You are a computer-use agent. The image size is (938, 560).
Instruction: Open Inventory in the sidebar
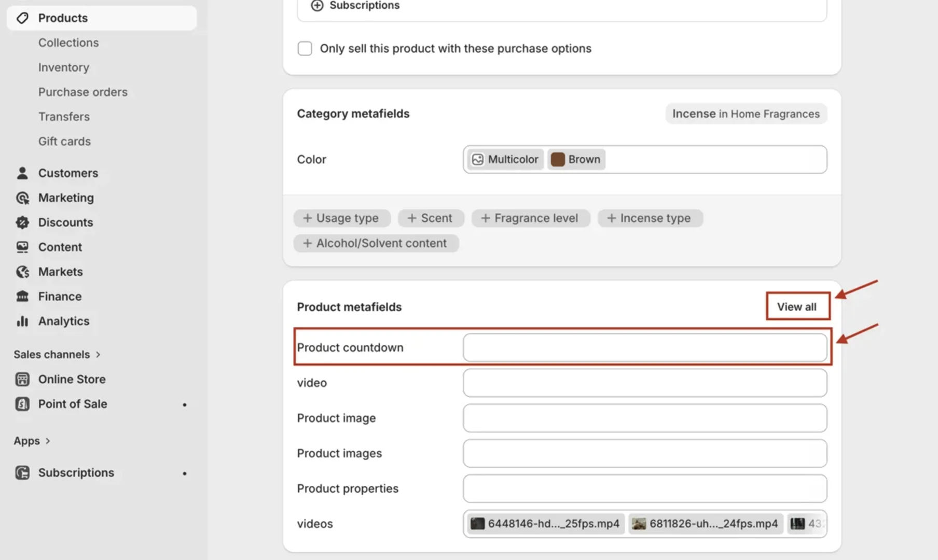(64, 67)
